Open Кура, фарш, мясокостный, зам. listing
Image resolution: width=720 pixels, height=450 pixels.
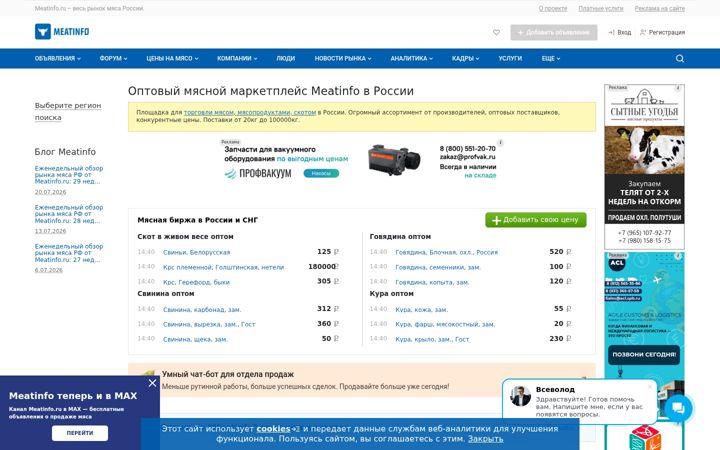[445, 324]
